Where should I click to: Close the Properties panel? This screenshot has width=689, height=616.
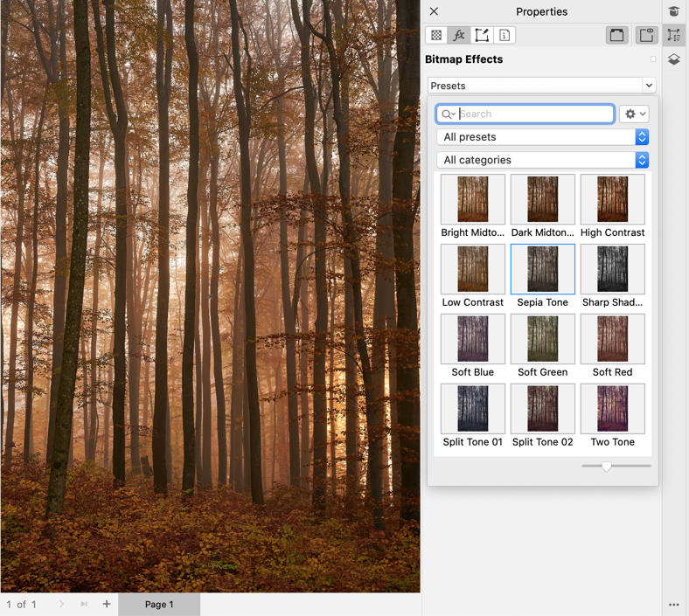pyautogui.click(x=434, y=11)
